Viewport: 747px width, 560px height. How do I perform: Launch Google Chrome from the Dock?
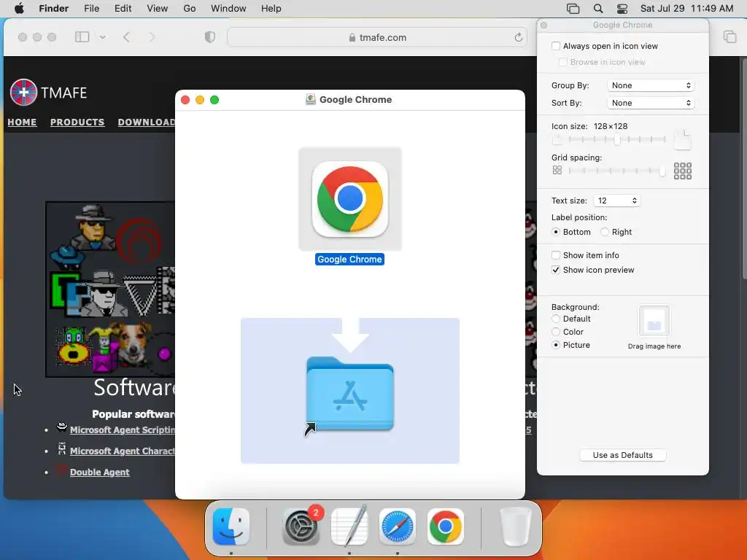(446, 526)
